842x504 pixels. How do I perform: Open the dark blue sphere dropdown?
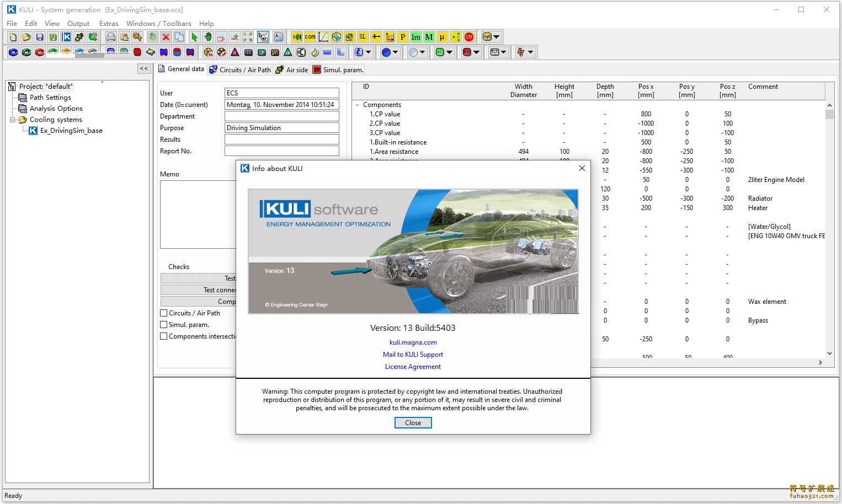[x=395, y=52]
